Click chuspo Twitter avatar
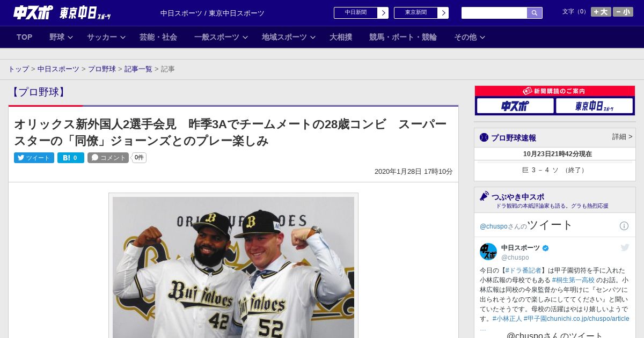This screenshot has height=338, width=644. click(488, 252)
